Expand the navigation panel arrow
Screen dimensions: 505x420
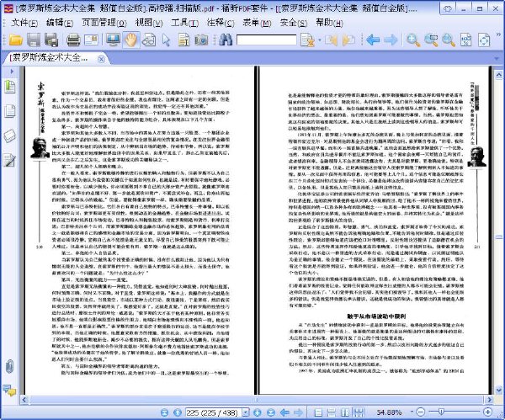(x=12, y=72)
